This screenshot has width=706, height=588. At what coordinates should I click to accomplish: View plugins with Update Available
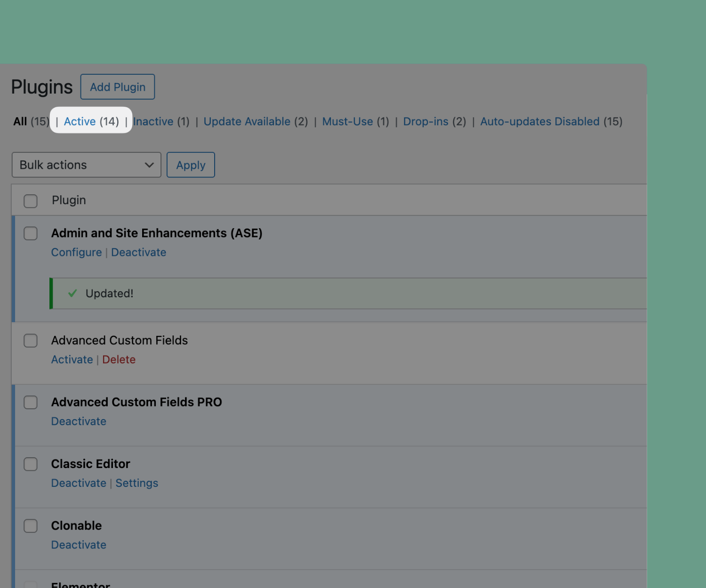tap(247, 121)
